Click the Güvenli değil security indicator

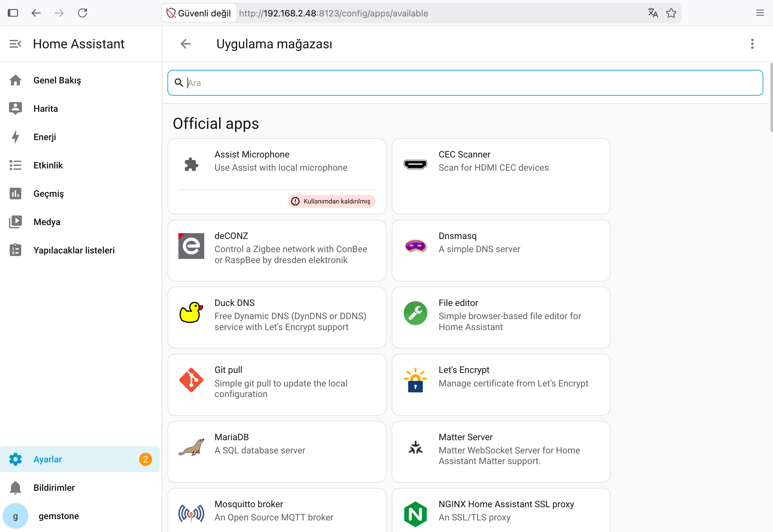tap(199, 13)
